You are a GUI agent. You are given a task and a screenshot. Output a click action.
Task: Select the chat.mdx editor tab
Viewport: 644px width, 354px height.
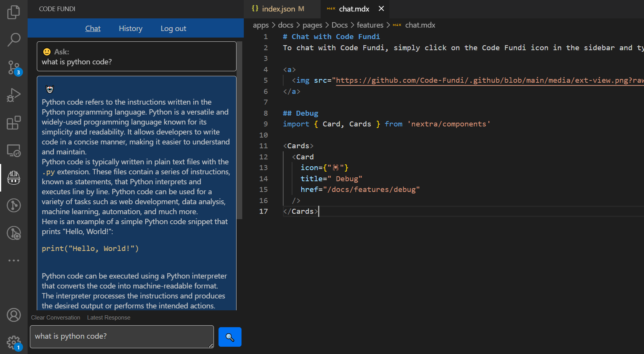(354, 9)
